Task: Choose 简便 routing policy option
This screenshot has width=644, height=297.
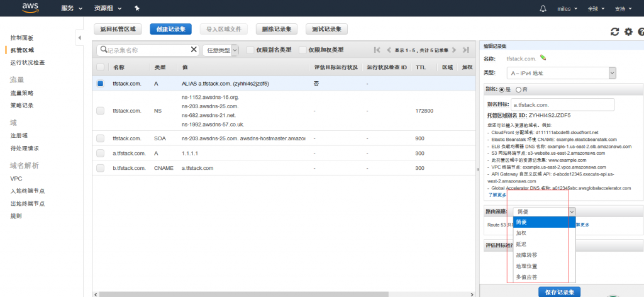Action: click(x=544, y=222)
